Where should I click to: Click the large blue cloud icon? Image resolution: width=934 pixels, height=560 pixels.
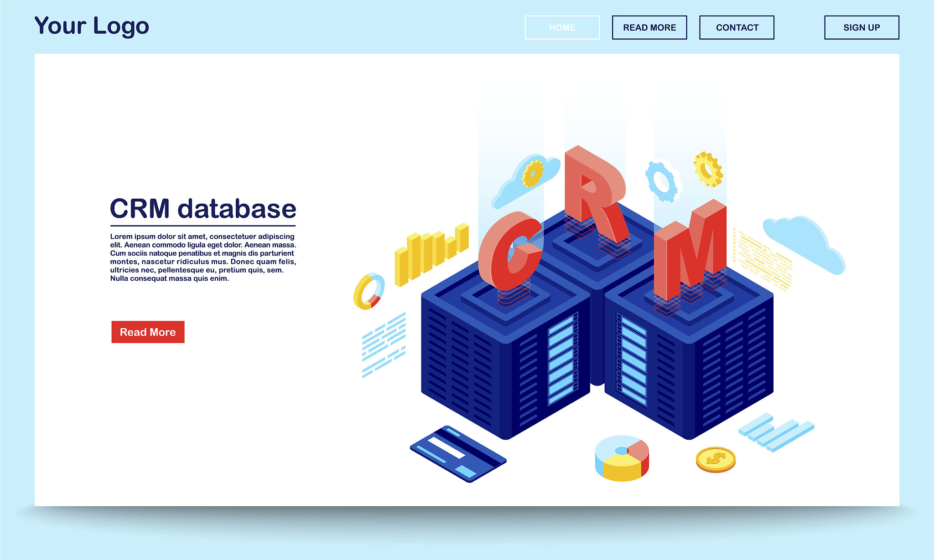(804, 245)
